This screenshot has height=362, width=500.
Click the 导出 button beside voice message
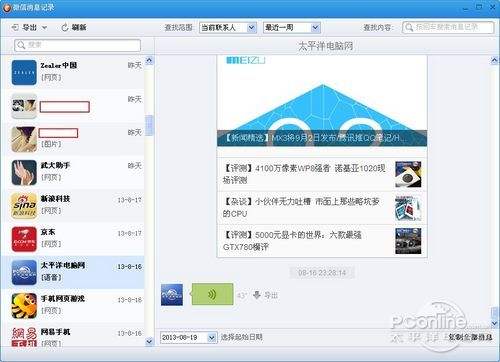266,295
